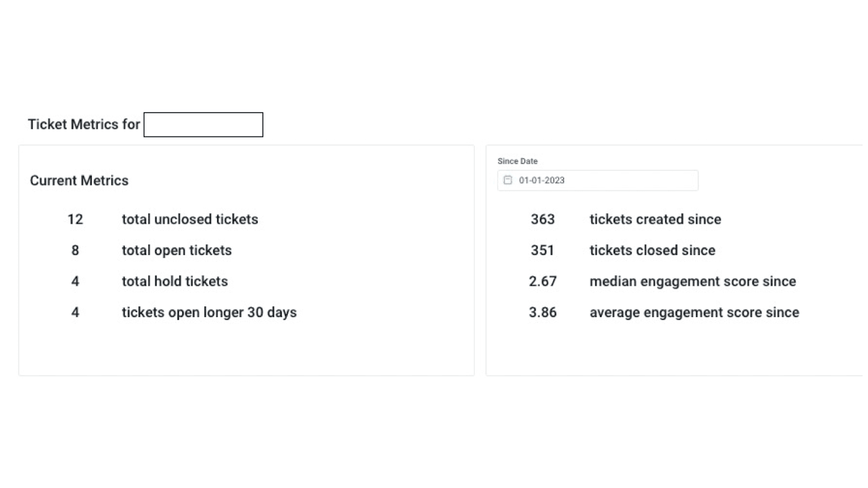
Task: Click the number 351 for tickets closed
Action: 542,250
